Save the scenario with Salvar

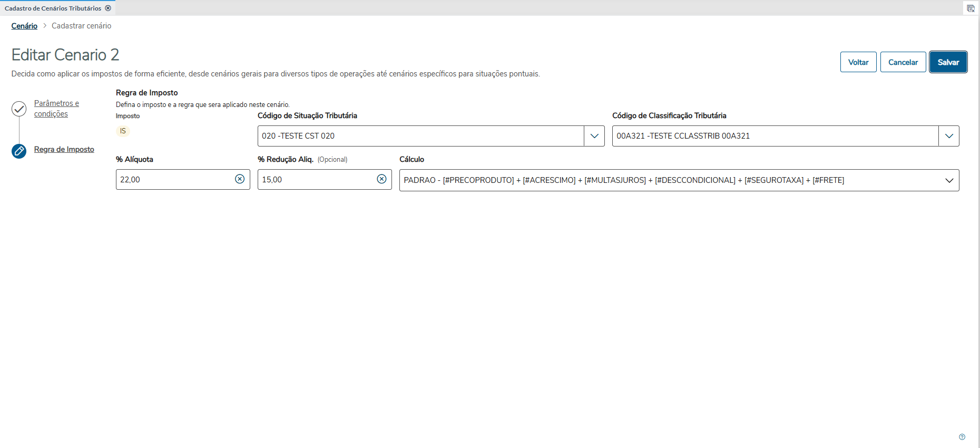click(x=948, y=62)
